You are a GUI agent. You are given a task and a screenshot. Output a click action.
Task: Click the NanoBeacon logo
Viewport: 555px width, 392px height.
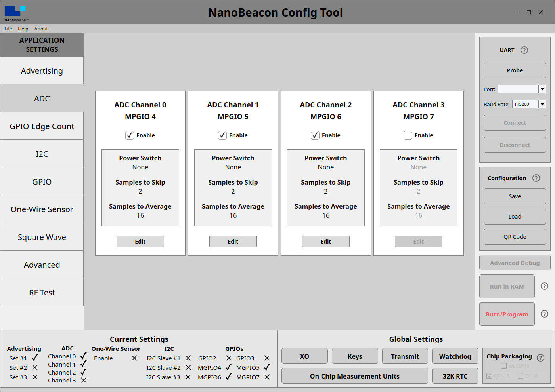(x=16, y=13)
